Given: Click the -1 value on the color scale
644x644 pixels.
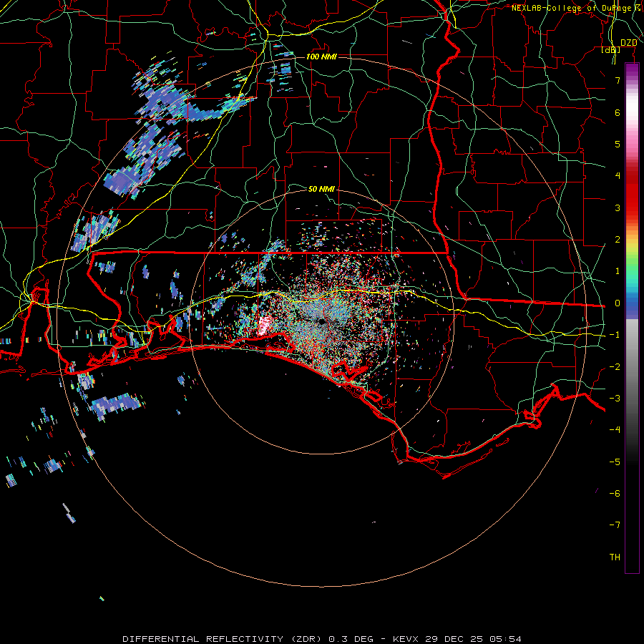Looking at the screenshot, I should (615, 335).
